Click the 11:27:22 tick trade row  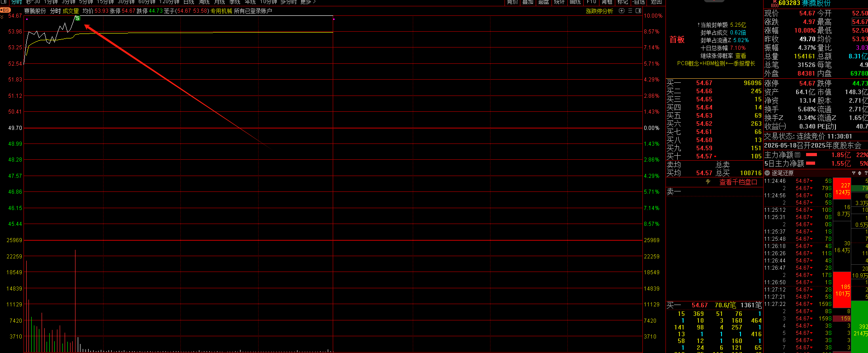point(798,304)
